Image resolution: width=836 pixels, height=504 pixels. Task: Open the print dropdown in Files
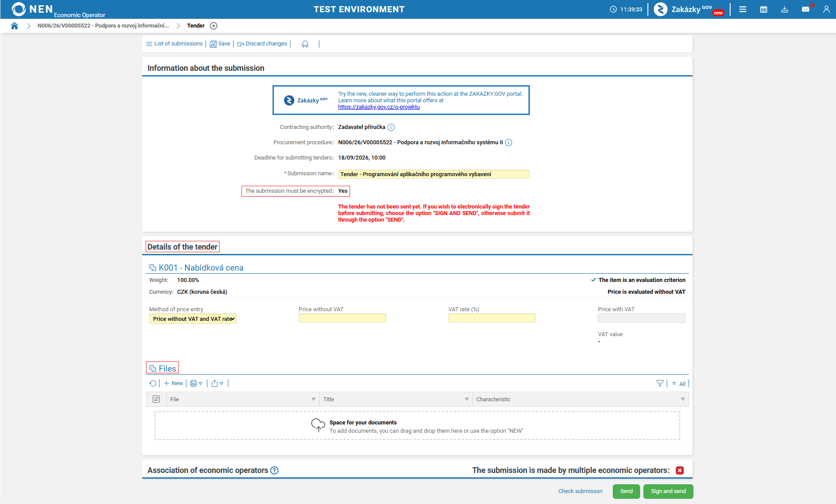[196, 383]
